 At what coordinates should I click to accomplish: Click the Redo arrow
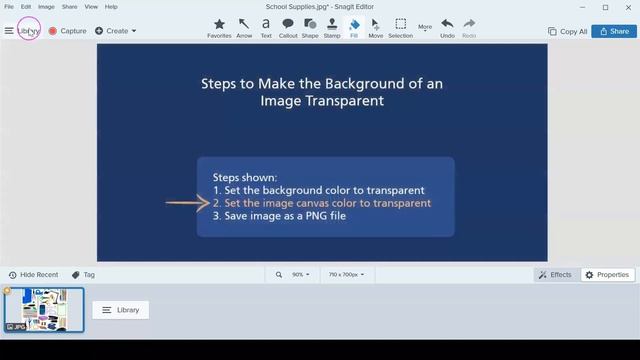click(x=469, y=29)
